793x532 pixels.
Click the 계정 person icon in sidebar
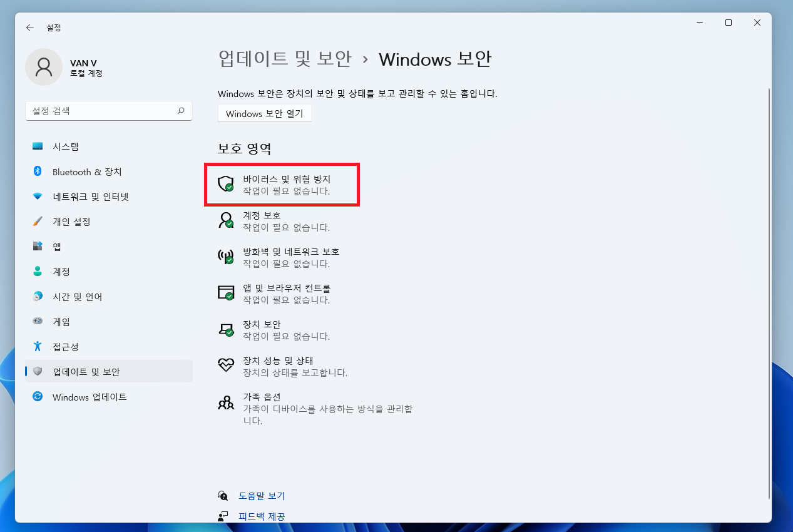38,272
